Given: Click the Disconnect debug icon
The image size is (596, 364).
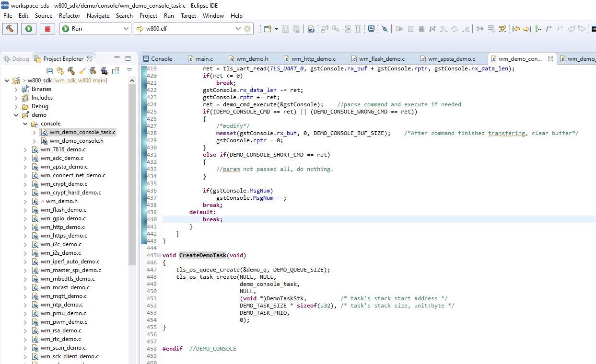Looking at the screenshot, I should tap(432, 29).
